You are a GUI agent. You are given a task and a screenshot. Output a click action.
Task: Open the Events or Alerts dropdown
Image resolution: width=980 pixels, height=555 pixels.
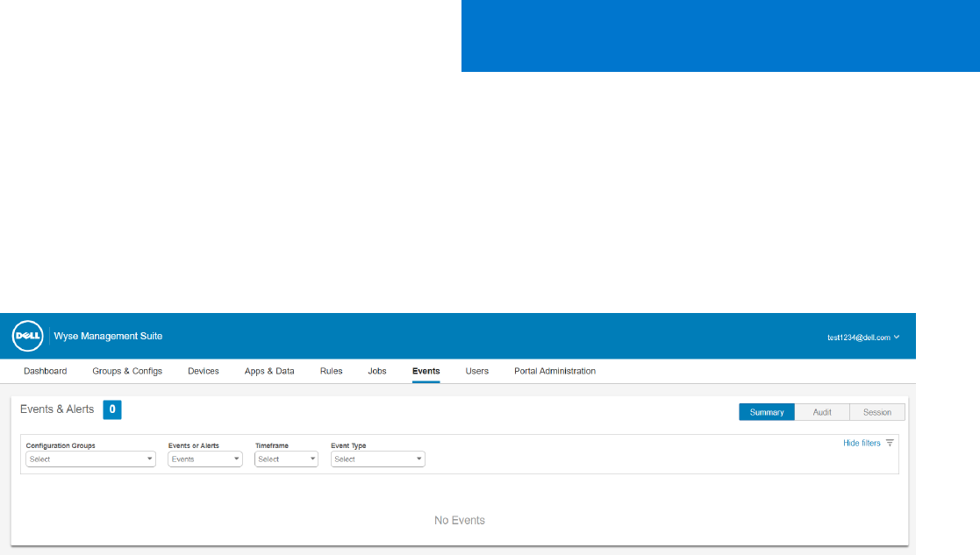click(x=205, y=459)
